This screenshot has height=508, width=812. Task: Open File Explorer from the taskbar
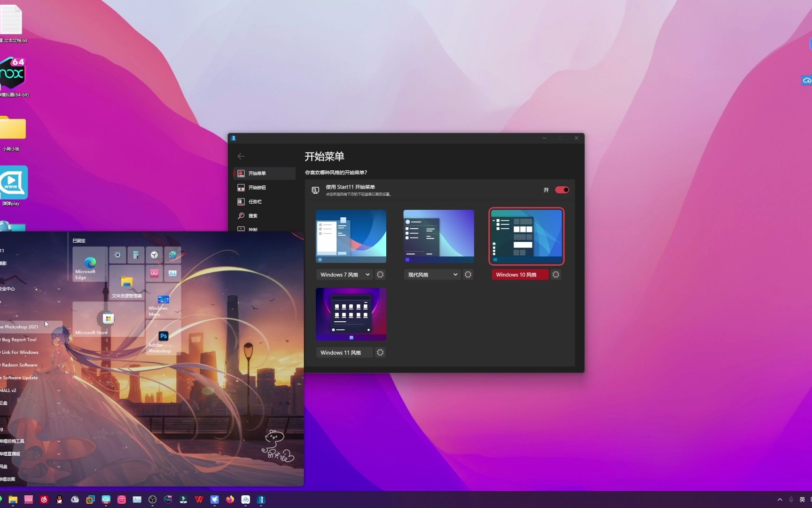pyautogui.click(x=13, y=500)
